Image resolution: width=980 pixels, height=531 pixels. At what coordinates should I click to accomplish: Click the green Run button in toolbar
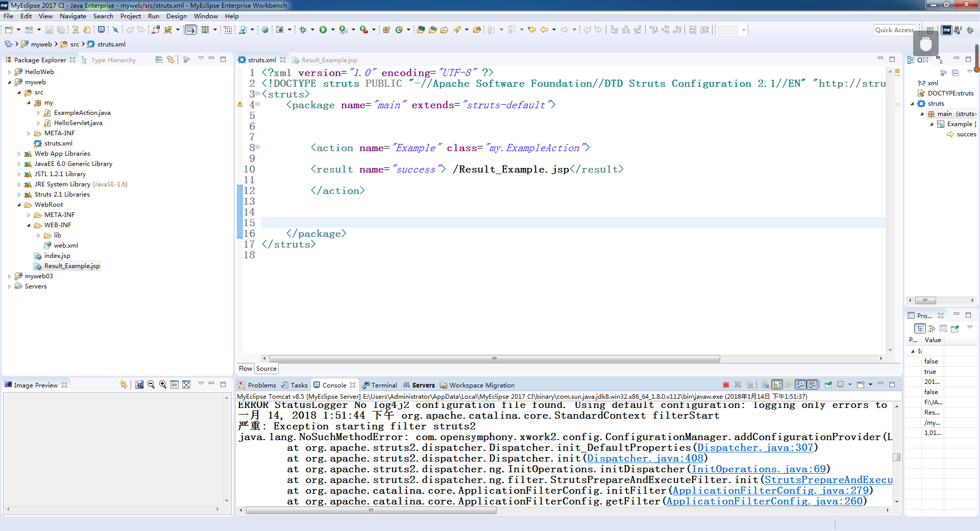(x=323, y=30)
